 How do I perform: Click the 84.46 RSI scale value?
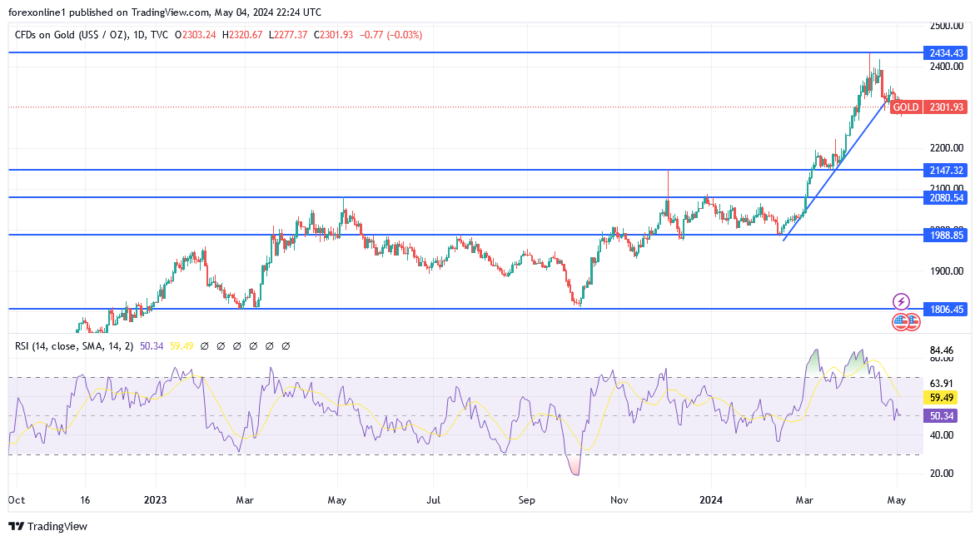pyautogui.click(x=941, y=350)
